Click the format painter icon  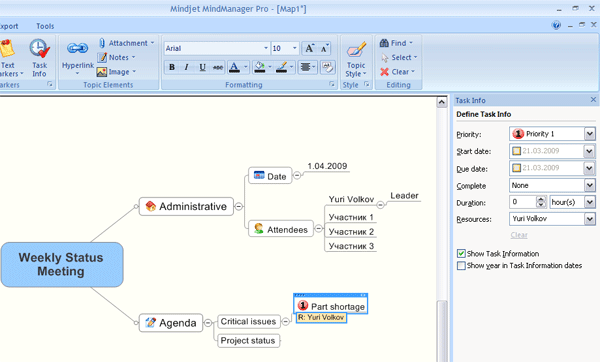click(327, 67)
